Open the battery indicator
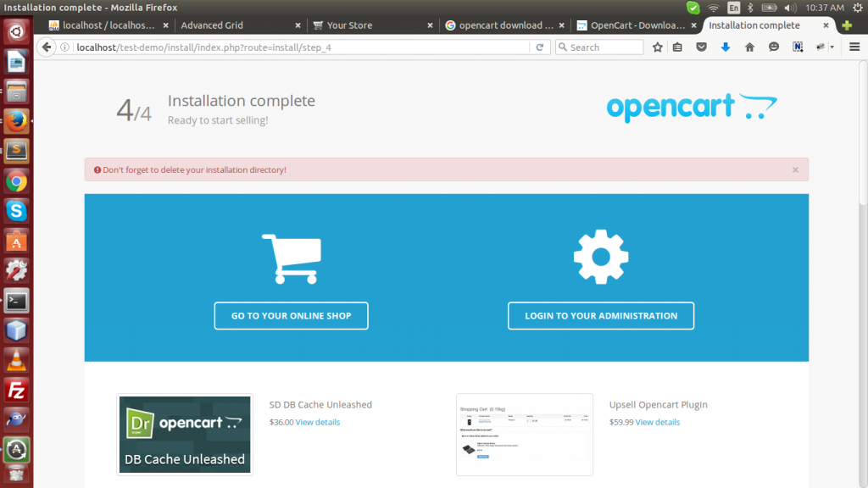 click(770, 8)
